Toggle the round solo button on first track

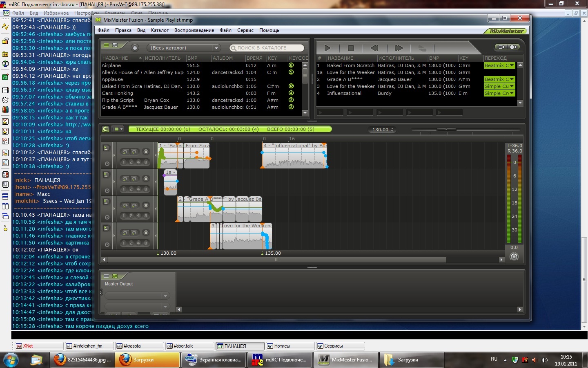coord(107,164)
